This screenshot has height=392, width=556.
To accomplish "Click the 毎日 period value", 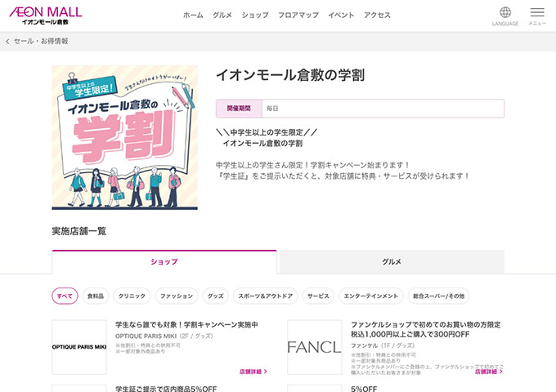I will [272, 109].
